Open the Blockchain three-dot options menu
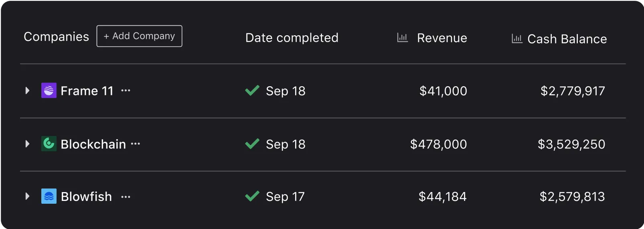Screen dimensions: 644x229 (136, 144)
